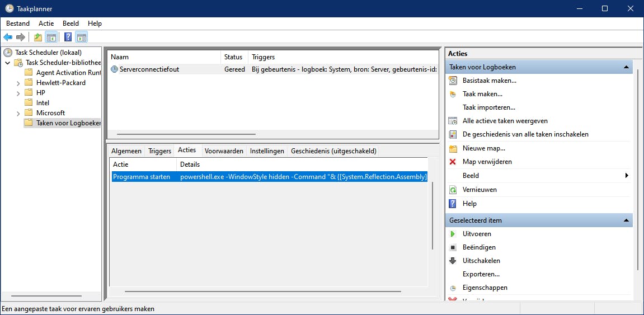
Task: Click the Help icon in Acties pane
Action: (453, 203)
